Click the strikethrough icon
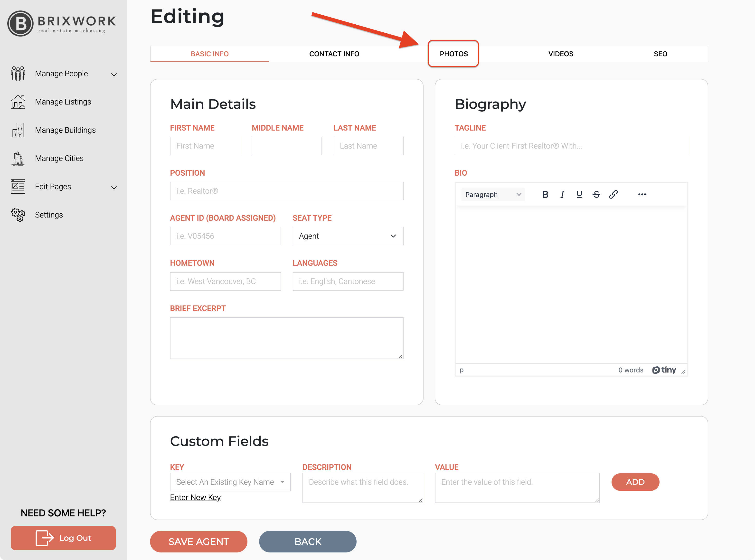Image resolution: width=755 pixels, height=560 pixels. point(596,194)
